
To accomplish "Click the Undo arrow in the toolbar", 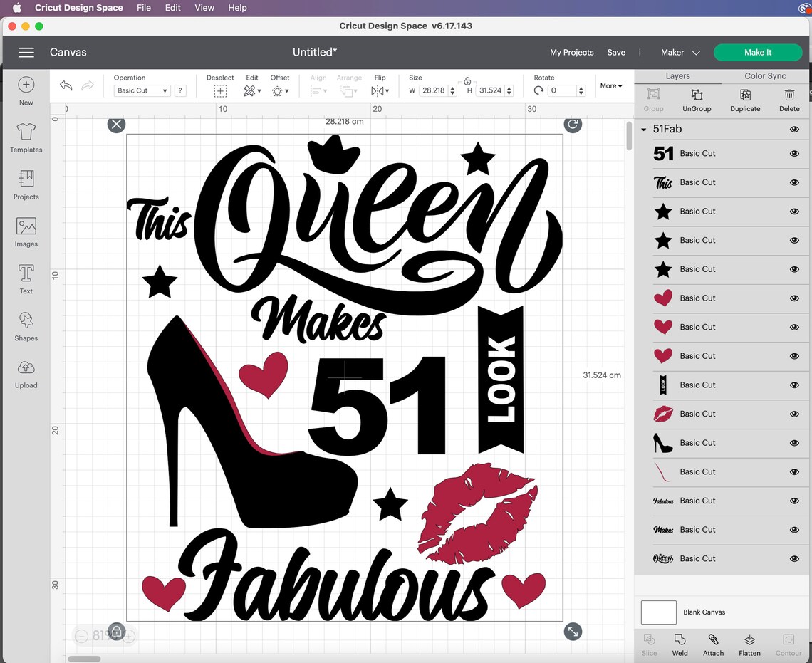I will pos(66,85).
